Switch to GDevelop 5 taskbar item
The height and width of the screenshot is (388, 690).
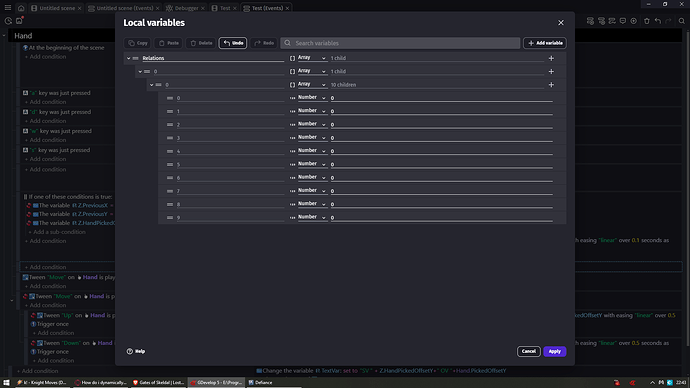pyautogui.click(x=216, y=383)
